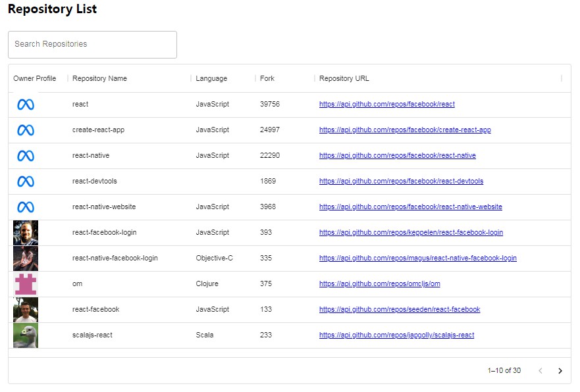
Task: Click the bird avatar next to scalajs-react
Action: click(x=25, y=335)
